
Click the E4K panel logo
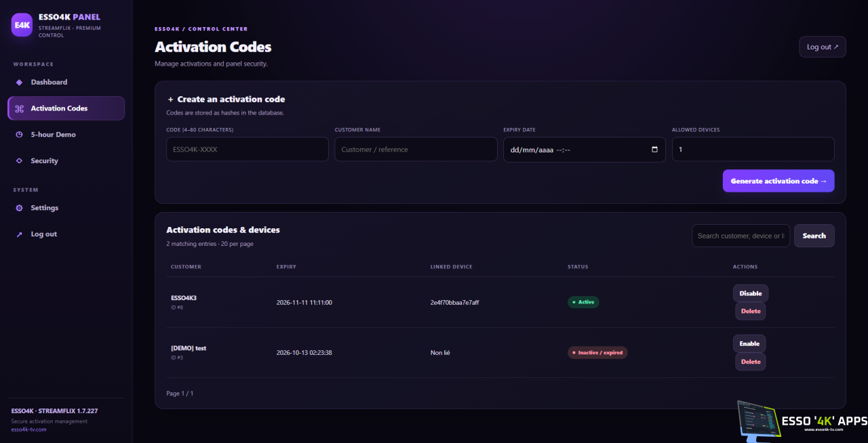pyautogui.click(x=22, y=25)
